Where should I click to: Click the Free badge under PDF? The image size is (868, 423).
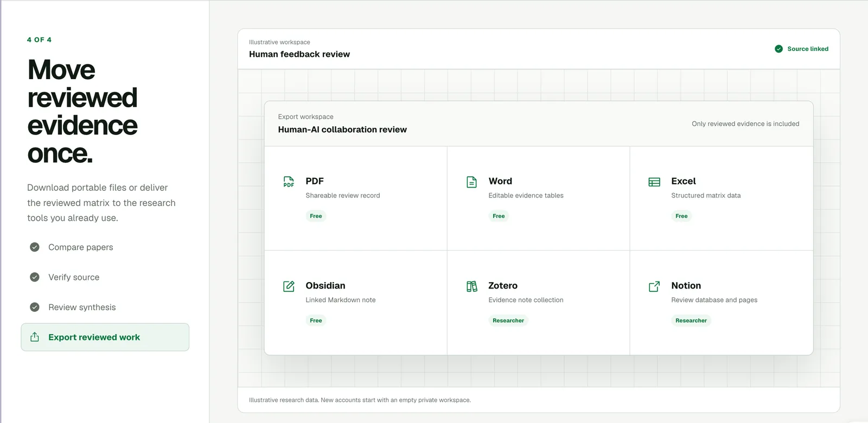(316, 216)
